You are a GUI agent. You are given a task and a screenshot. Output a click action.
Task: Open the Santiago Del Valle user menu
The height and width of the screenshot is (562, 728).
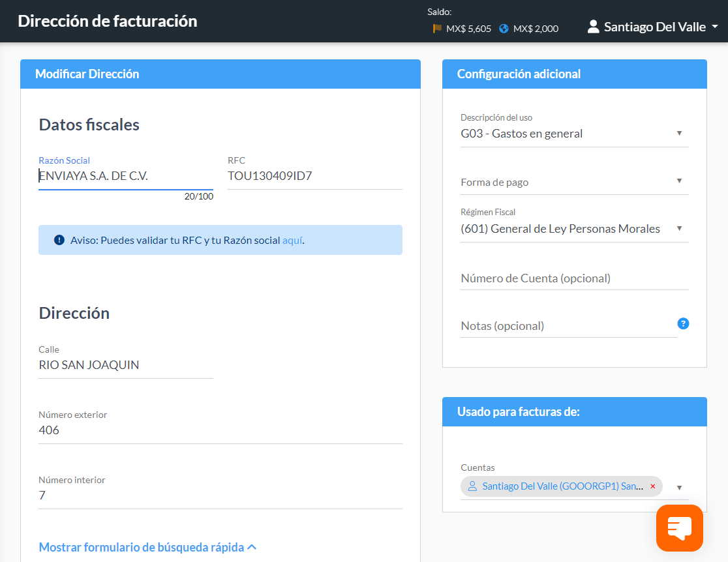point(653,27)
